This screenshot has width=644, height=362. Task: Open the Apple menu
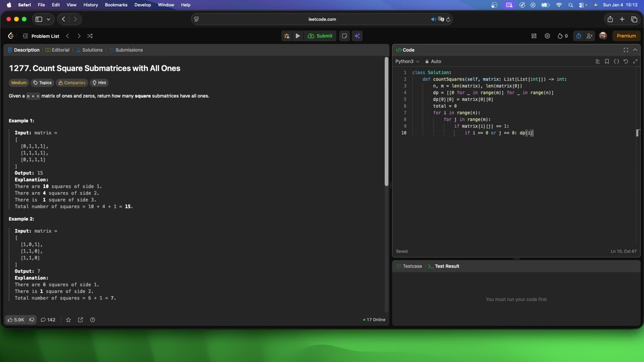coord(9,5)
